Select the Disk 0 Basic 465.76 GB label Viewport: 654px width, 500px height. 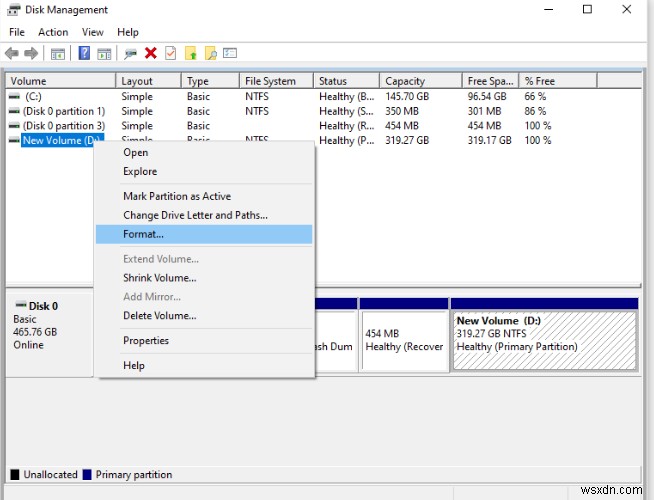[49, 335]
